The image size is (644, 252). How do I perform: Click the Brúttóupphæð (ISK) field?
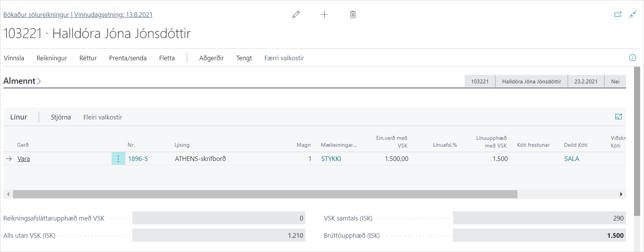point(539,235)
